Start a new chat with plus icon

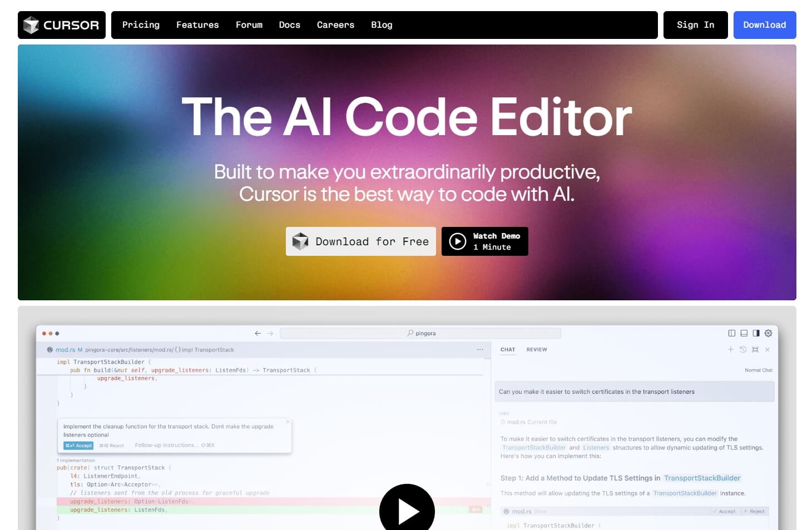[x=731, y=349]
